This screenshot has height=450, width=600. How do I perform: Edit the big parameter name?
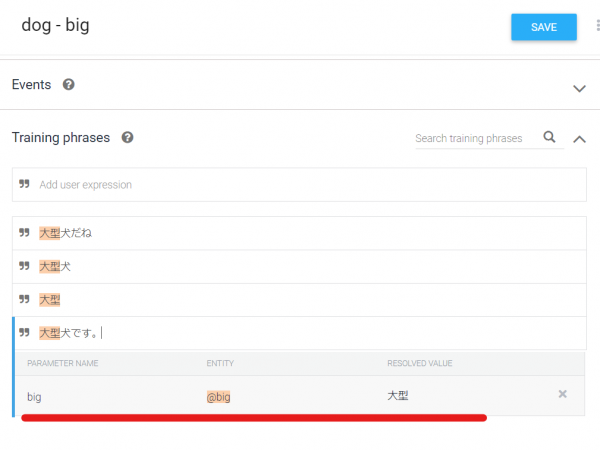coord(34,397)
